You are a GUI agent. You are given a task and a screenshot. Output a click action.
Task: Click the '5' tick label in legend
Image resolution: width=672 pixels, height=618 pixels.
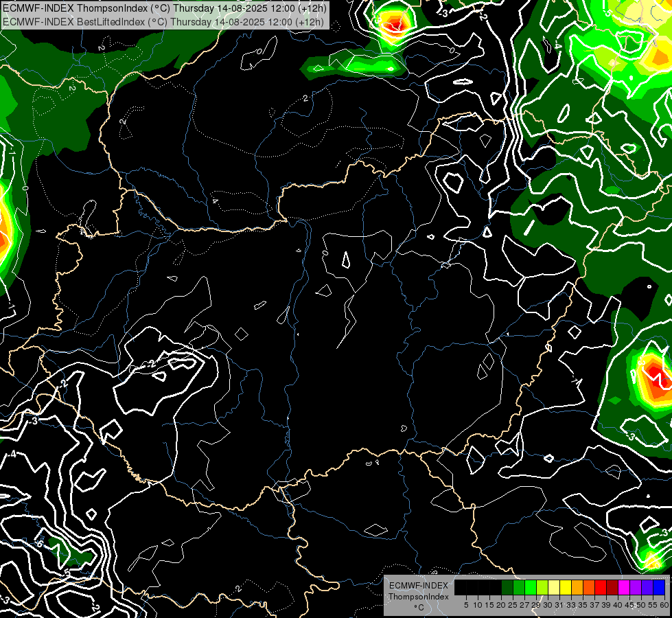[x=466, y=605]
